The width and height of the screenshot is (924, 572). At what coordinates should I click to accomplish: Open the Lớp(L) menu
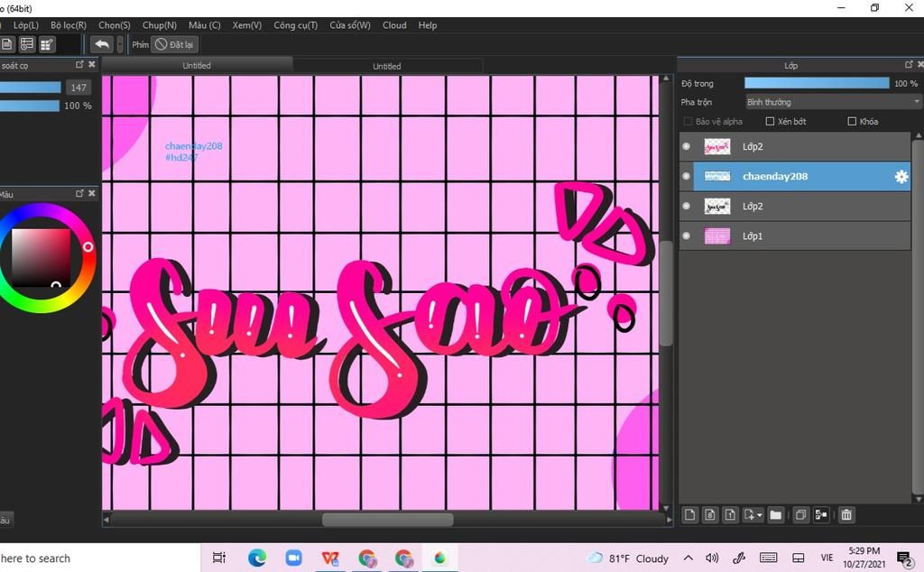pyautogui.click(x=26, y=25)
